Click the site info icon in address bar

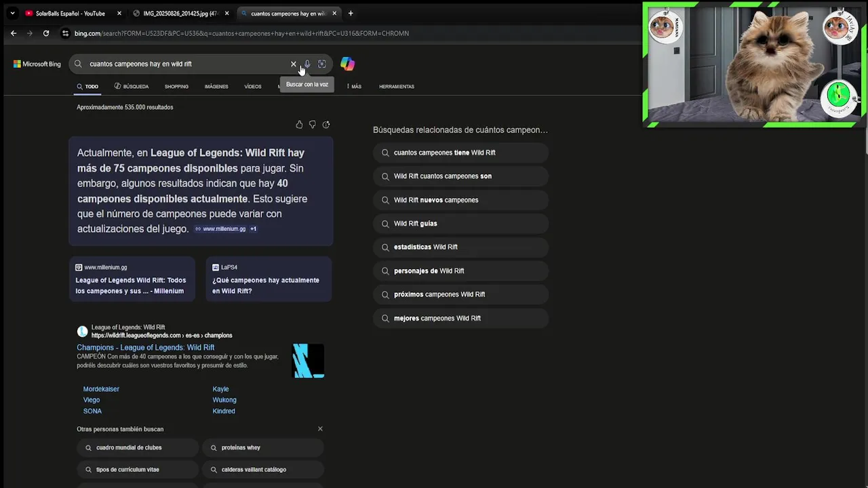click(65, 33)
